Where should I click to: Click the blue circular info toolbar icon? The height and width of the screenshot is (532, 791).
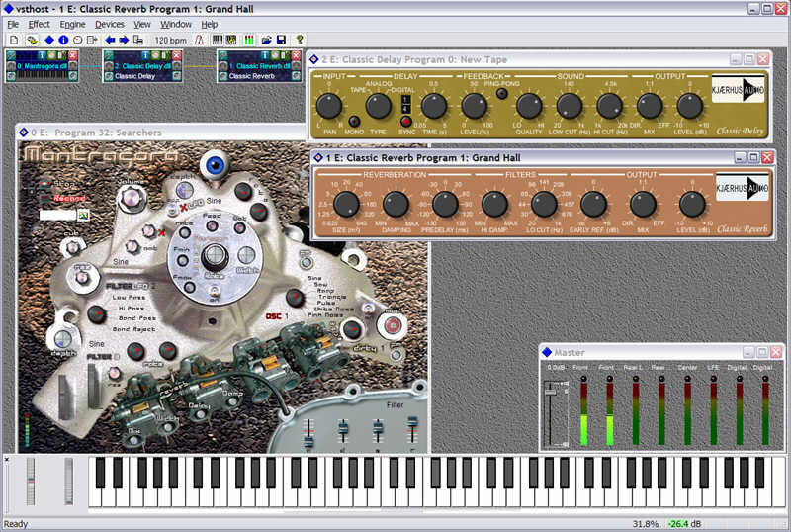pos(62,40)
